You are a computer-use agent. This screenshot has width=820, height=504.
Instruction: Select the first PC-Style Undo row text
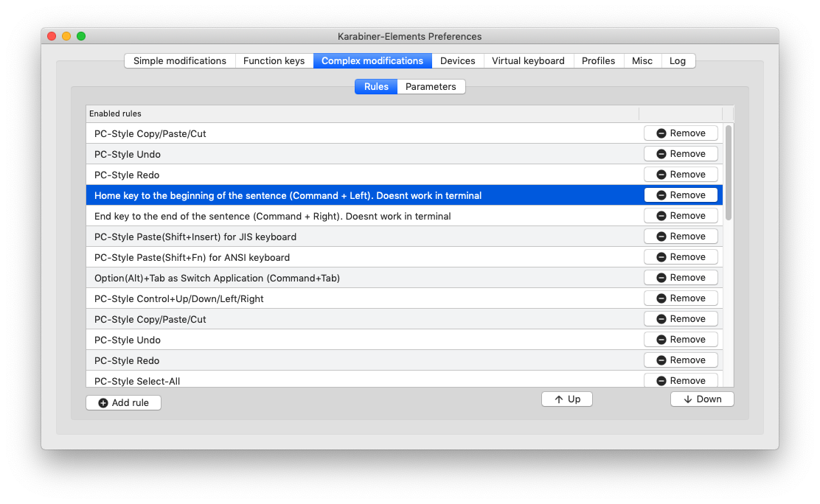[127, 154]
